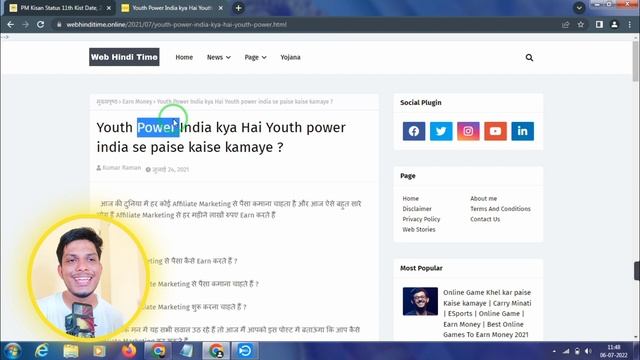The image size is (640, 360).
Task: Open Terms And Conditions link
Action: pyautogui.click(x=500, y=209)
